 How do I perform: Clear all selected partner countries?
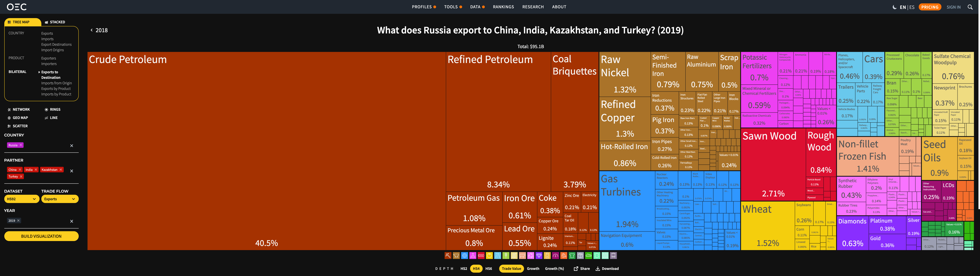pos(72,171)
